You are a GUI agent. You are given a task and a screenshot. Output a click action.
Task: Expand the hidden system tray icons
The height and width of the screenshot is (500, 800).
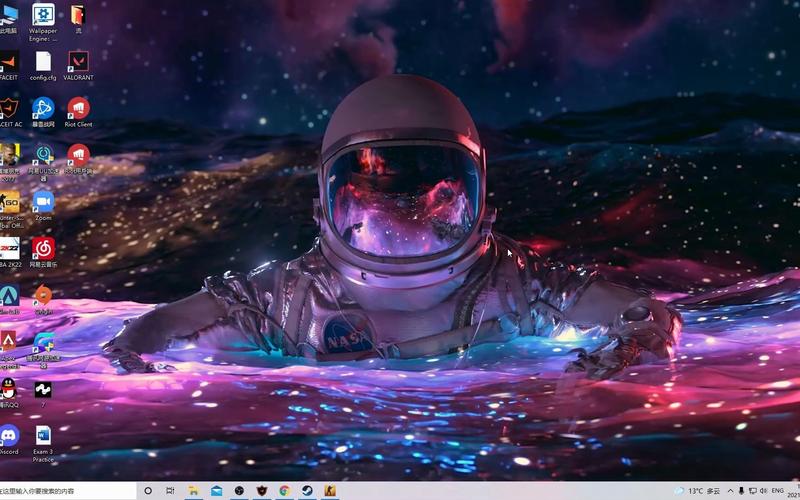pyautogui.click(x=730, y=491)
